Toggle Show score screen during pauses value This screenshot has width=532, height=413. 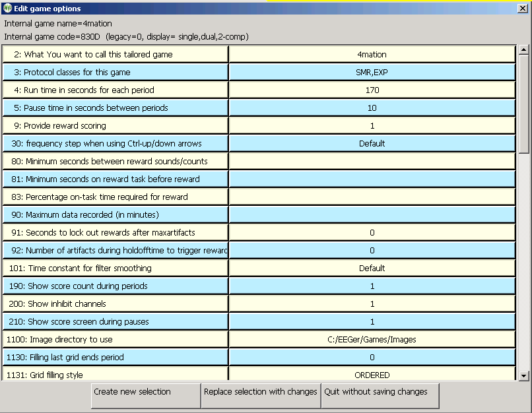pyautogui.click(x=372, y=322)
